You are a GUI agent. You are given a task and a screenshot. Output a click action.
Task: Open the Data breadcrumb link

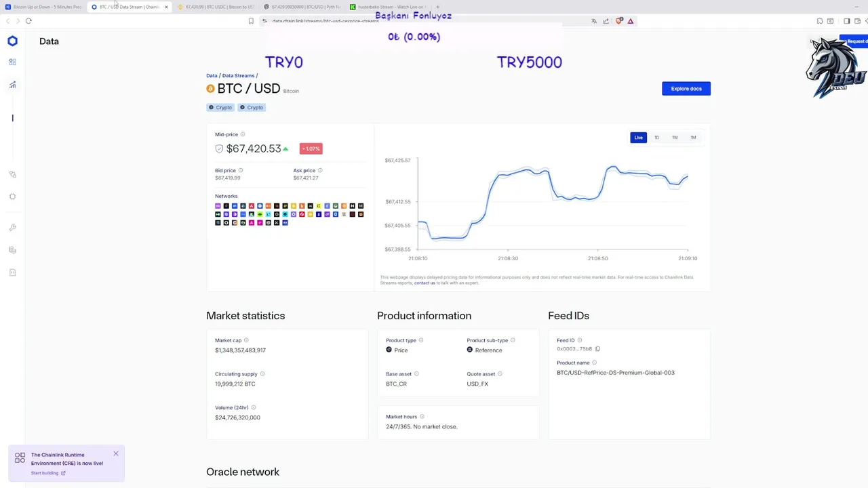(212, 76)
